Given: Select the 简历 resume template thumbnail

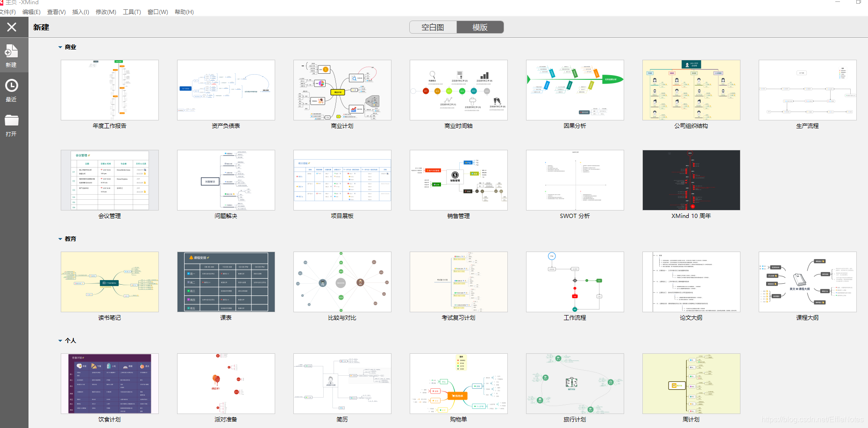Looking at the screenshot, I should 342,384.
